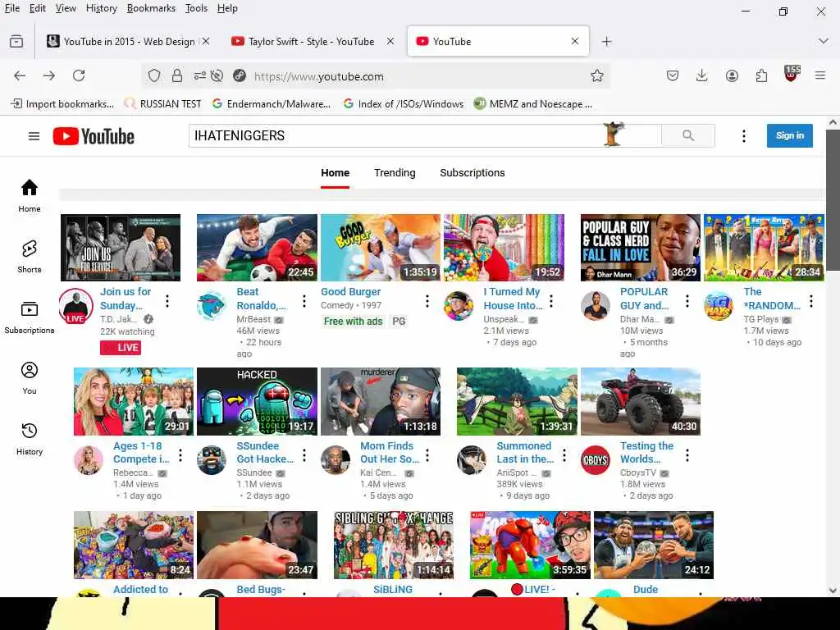Click the YouTube logo
The image size is (840, 630).
(94, 136)
